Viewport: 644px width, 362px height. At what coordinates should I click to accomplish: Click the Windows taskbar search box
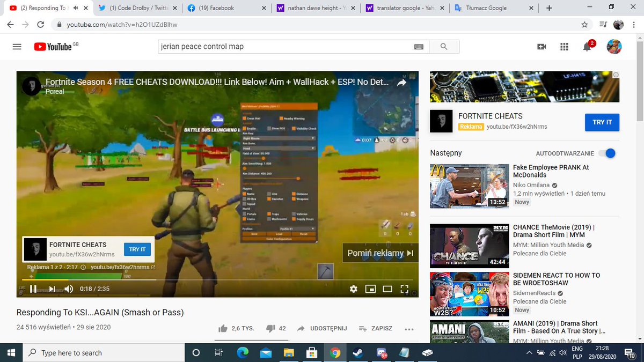point(105,353)
